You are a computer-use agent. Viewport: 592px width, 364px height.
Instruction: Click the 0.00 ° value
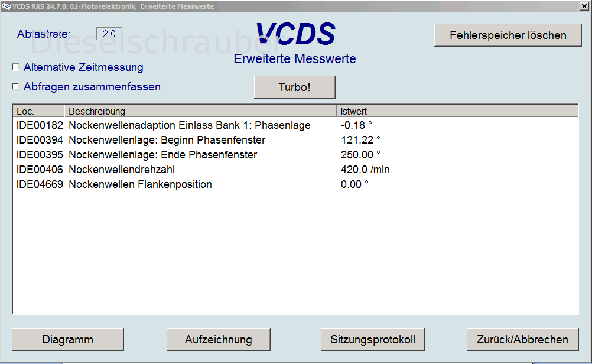354,184
